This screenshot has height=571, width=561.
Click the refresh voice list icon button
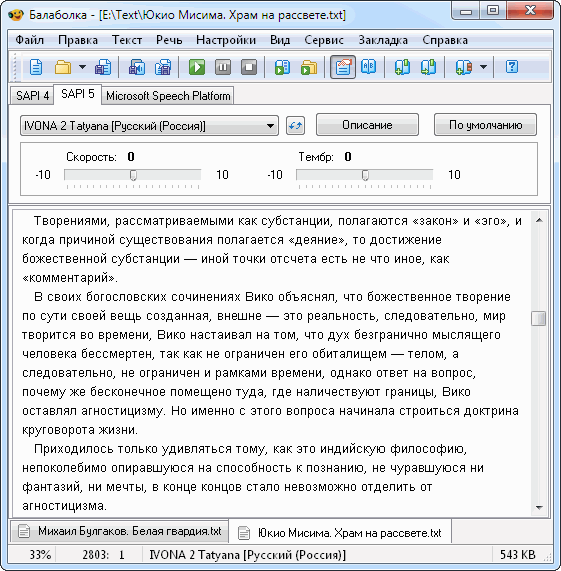[x=295, y=126]
